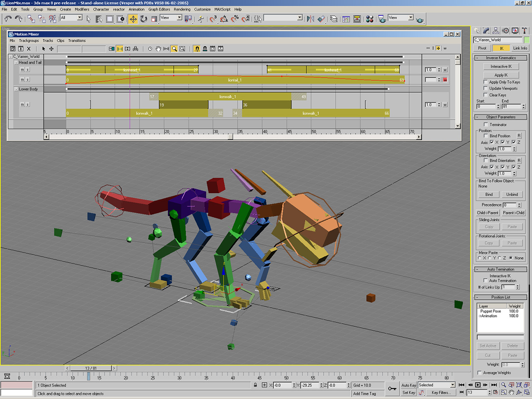Image resolution: width=532 pixels, height=399 pixels.
Task: Click the object color swatch next to C_Varren_World
Action: [x=527, y=39]
